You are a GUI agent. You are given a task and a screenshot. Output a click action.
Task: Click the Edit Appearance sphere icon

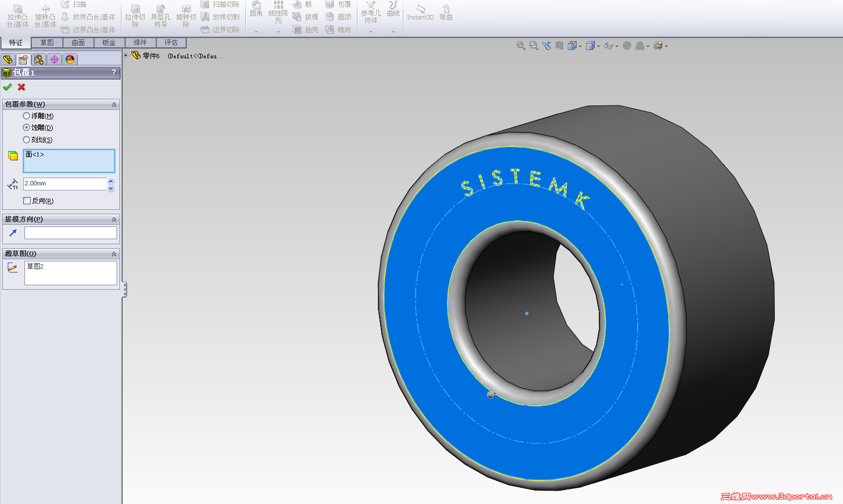click(x=627, y=46)
